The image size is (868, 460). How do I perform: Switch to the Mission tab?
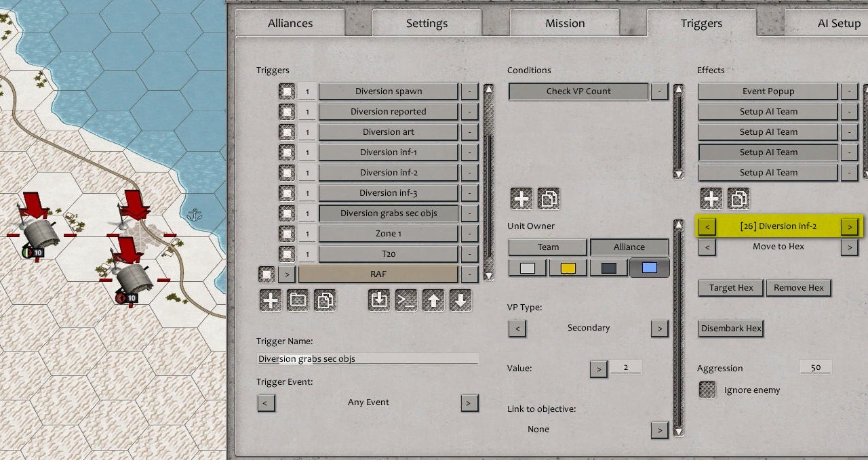[x=565, y=23]
